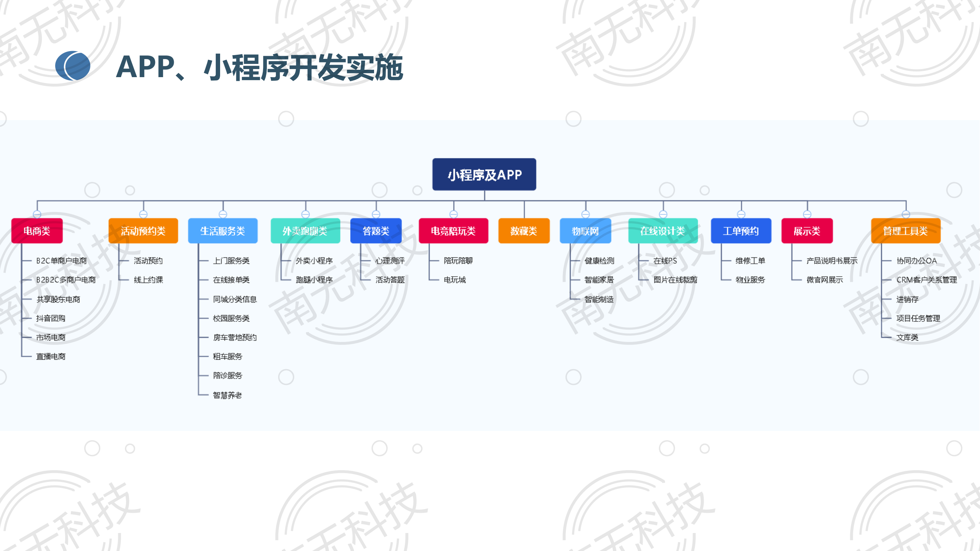Select the 物联网 category node

pos(585,231)
